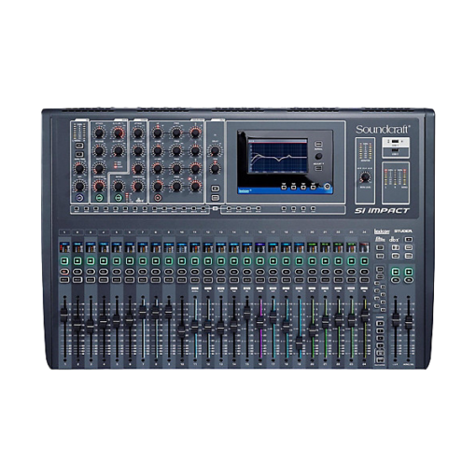The image size is (476, 476).
Task: Toggle channel 14 rectangular on/mute key
Action: [234, 280]
